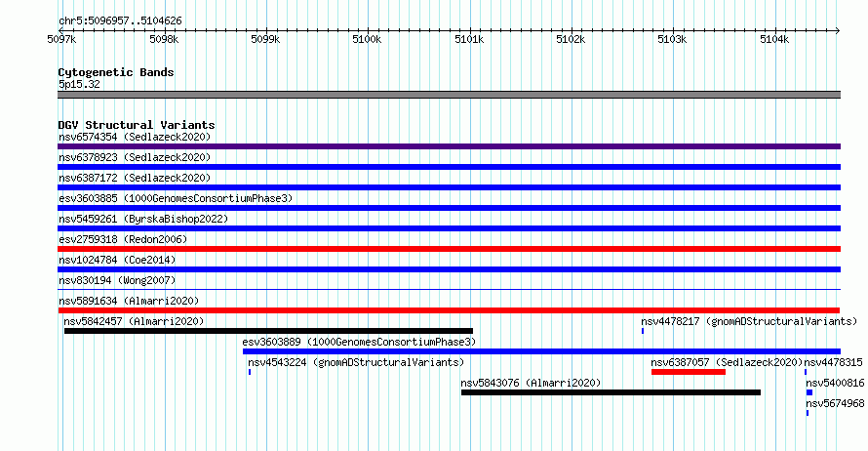Open esv3603889 (1000GenomesConsortiumPhase3) label
Image resolution: width=868 pixels, height=451 pixels.
point(359,342)
